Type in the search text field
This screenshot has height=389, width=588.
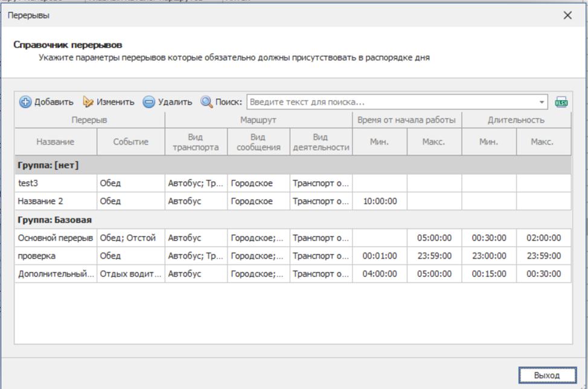392,102
